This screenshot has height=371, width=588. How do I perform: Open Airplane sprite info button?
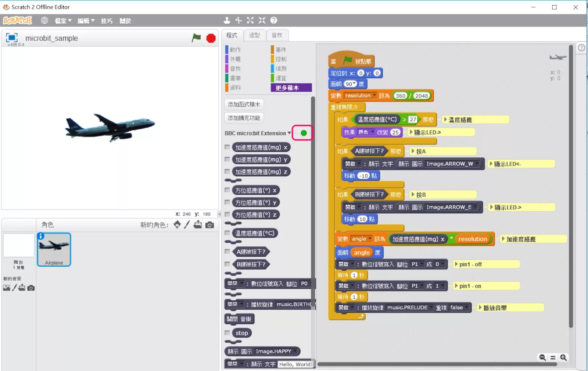click(41, 236)
